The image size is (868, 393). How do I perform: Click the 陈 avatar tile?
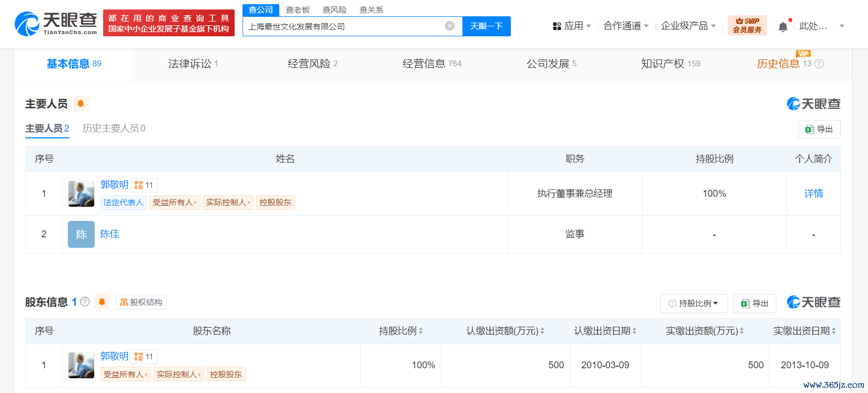(x=81, y=234)
